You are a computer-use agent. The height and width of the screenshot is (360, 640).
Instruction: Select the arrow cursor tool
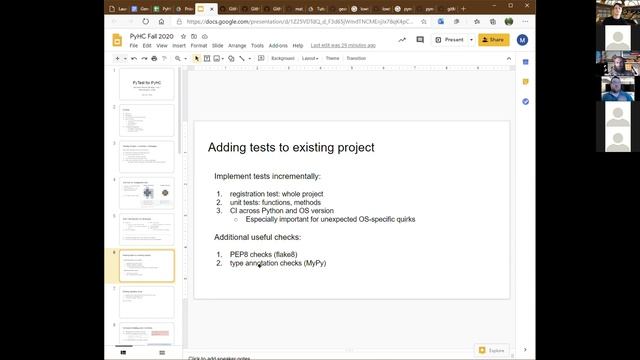point(197,58)
